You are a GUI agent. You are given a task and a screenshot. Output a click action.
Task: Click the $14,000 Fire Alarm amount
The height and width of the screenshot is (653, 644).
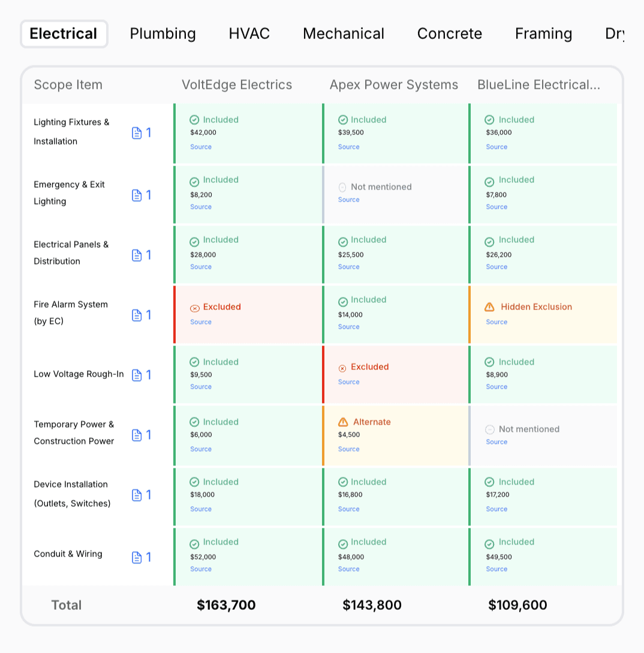point(350,315)
